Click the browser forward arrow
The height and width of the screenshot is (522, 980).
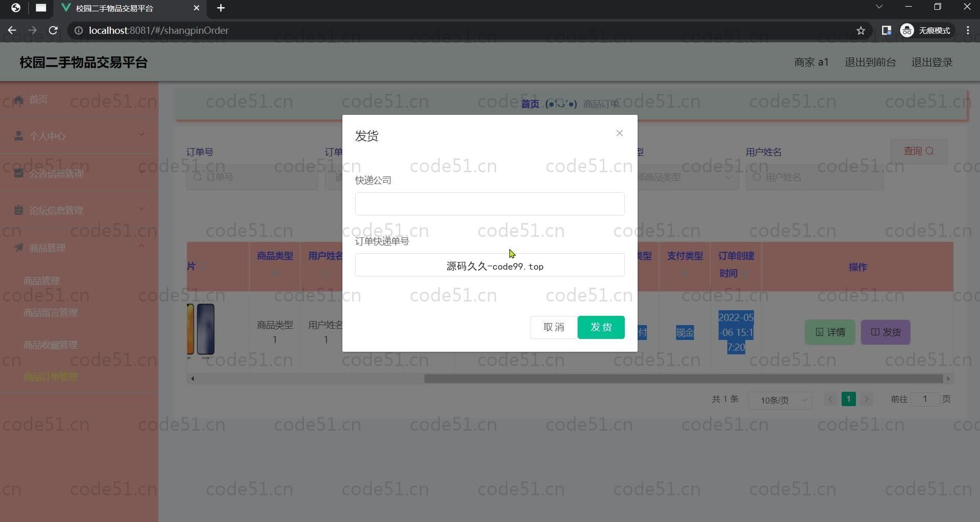pyautogui.click(x=32, y=30)
